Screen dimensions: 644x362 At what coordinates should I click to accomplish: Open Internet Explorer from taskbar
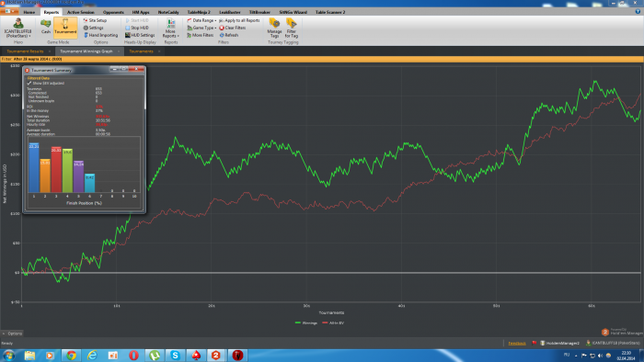coord(92,355)
